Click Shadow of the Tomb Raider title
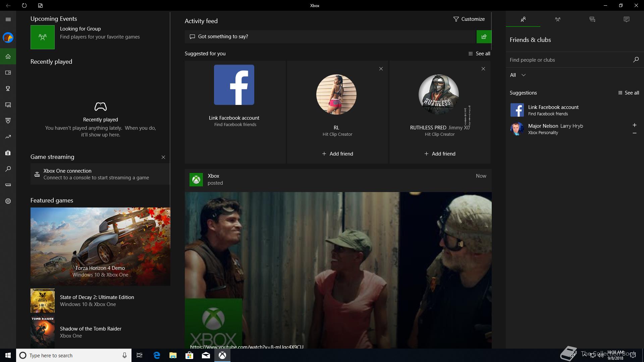This screenshot has height=362, width=644. (91, 329)
